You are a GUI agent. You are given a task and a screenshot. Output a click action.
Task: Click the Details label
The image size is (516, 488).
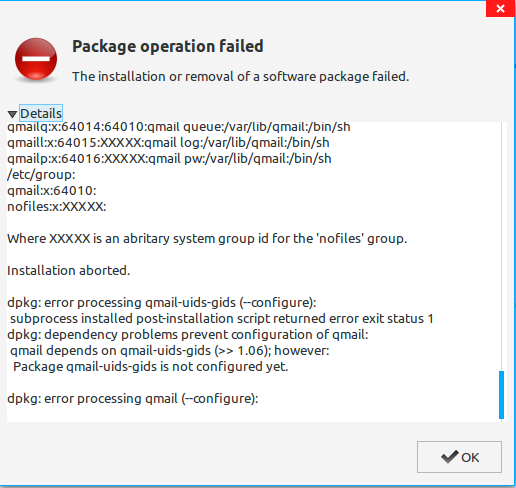(x=41, y=113)
